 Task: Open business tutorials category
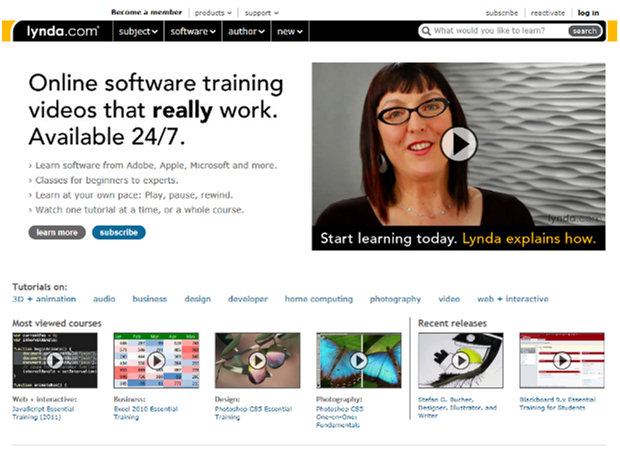[x=150, y=299]
